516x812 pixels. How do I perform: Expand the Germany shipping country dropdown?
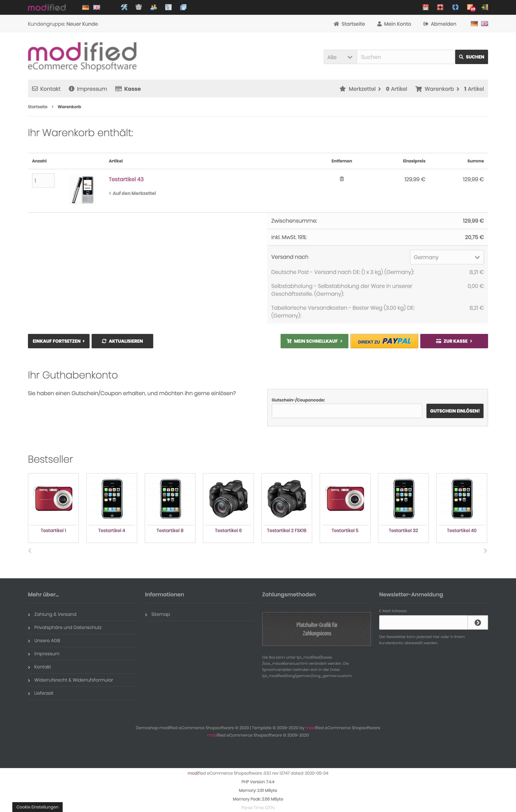(447, 257)
